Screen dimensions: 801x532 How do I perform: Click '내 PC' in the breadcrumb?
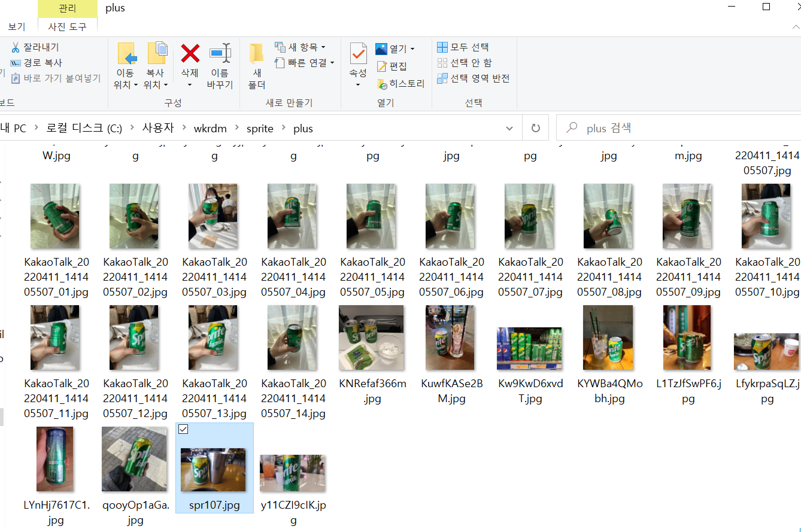point(13,128)
